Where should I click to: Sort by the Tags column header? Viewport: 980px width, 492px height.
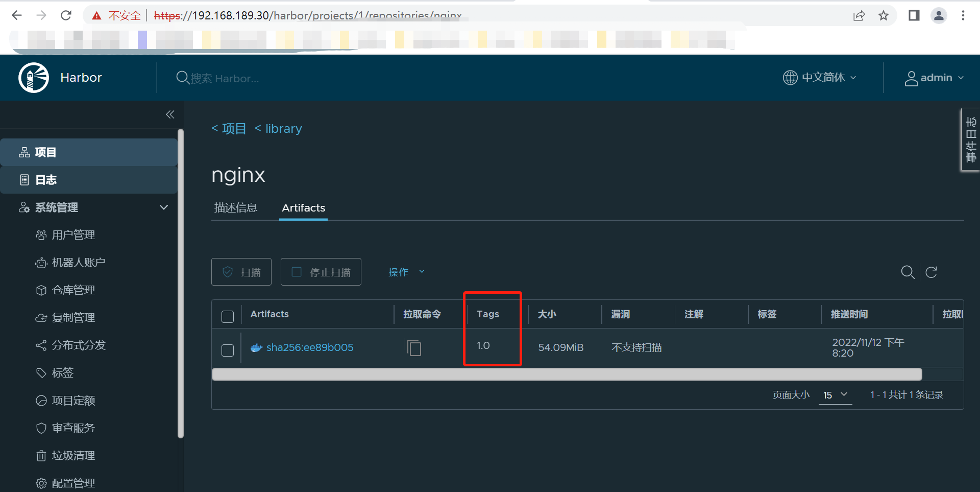pyautogui.click(x=487, y=314)
